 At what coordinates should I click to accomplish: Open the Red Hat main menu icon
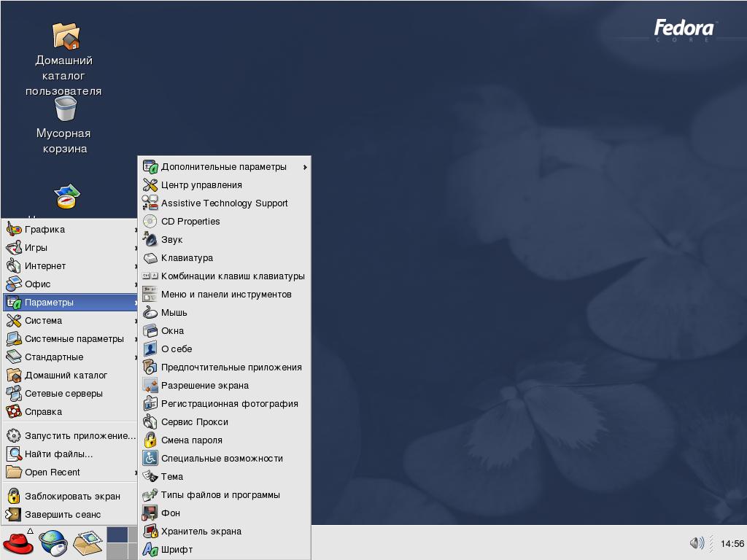pyautogui.click(x=18, y=543)
